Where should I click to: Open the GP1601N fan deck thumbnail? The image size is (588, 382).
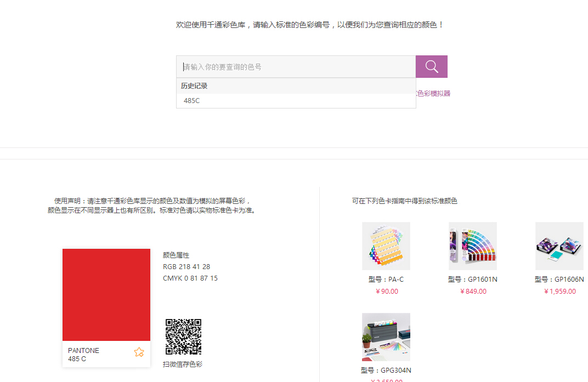472,246
